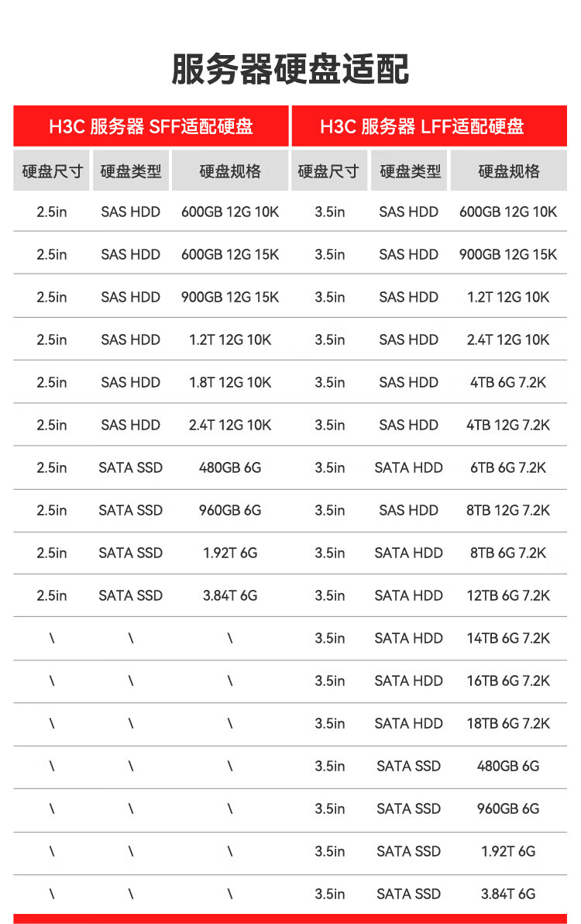This screenshot has height=924, width=581.
Task: Click 硬盘类型 column header under LFF section
Action: pyautogui.click(x=410, y=171)
